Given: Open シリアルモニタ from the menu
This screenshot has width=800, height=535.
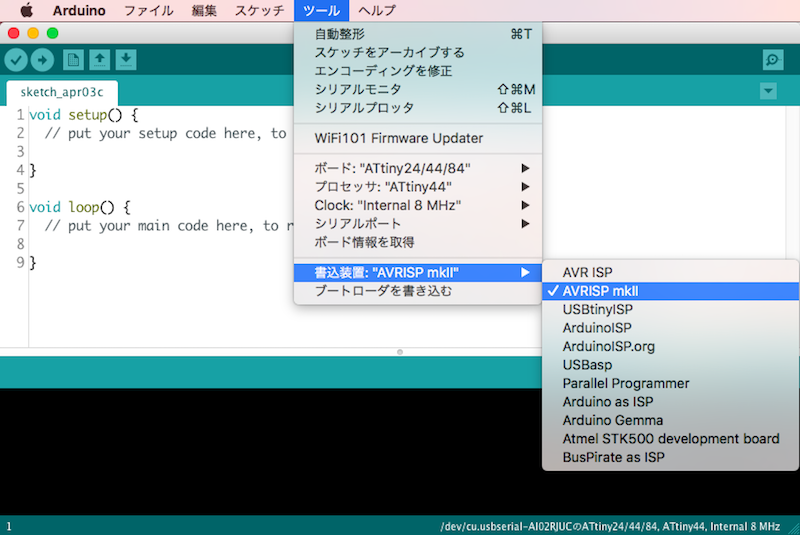Looking at the screenshot, I should coord(417,89).
